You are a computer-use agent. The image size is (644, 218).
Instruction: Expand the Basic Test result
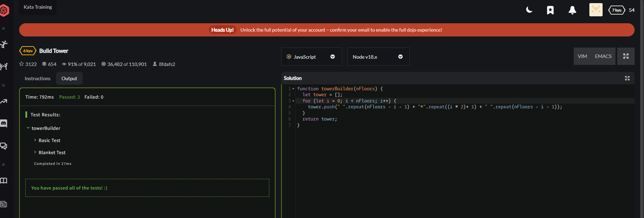pyautogui.click(x=49, y=140)
